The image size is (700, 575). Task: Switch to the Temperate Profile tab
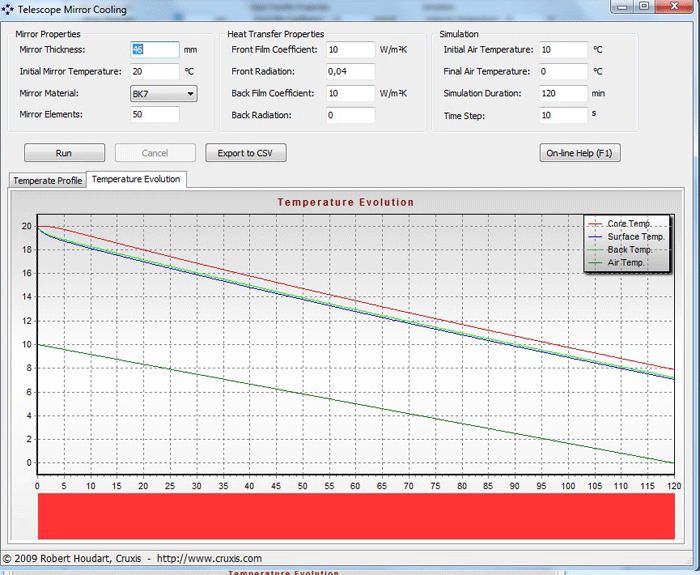(x=47, y=180)
